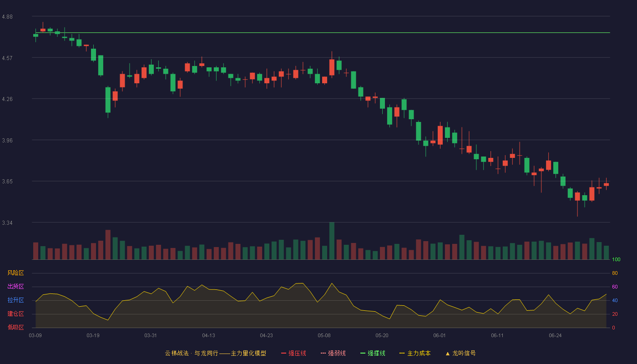Click the 40 indicator axis value

click(615, 300)
